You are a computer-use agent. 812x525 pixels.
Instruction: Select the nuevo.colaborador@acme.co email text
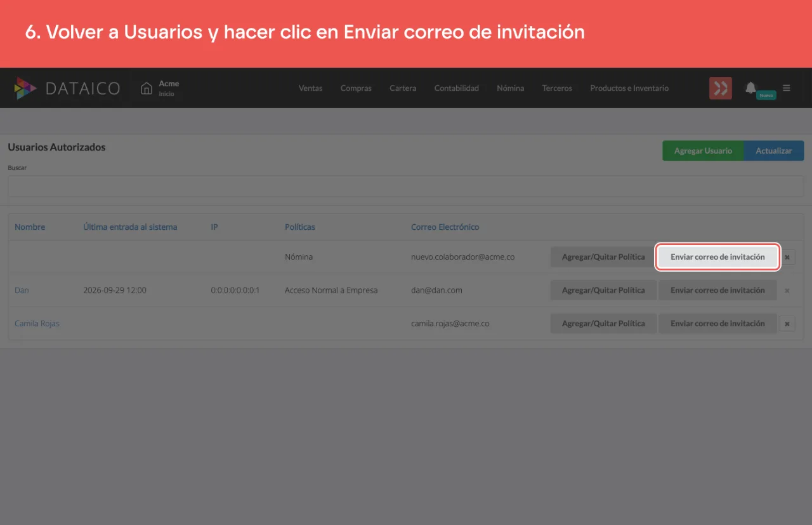pyautogui.click(x=462, y=257)
